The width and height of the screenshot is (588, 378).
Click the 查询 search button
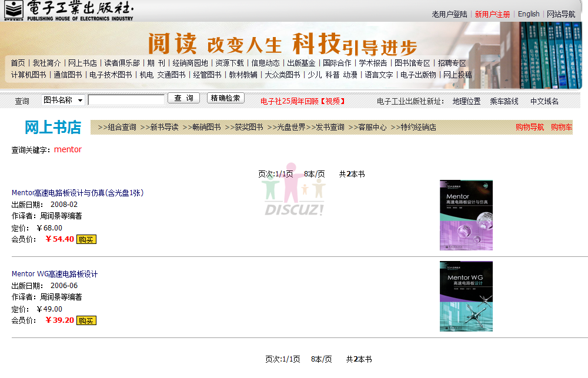click(x=183, y=98)
